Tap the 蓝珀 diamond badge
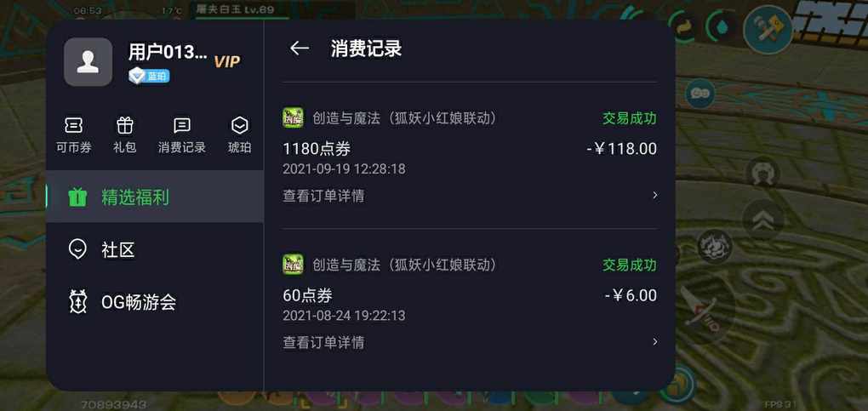Screen dimensions: 868x411 point(149,76)
